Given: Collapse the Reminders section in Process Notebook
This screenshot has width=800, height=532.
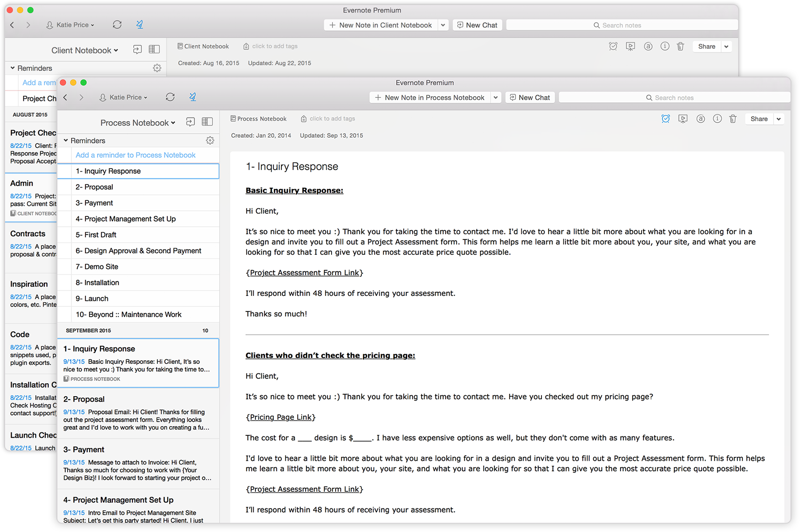Looking at the screenshot, I should 66,140.
